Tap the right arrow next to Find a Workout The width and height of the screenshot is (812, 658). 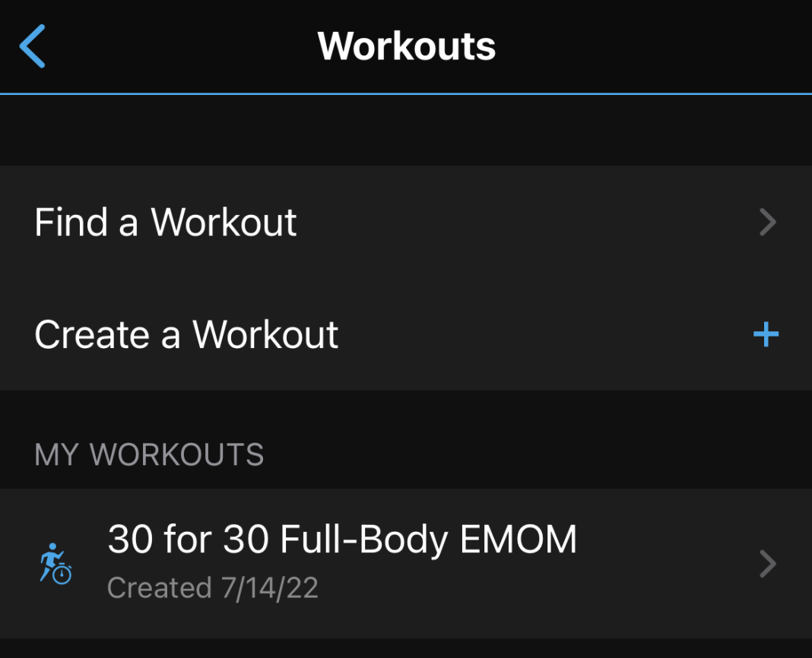click(769, 222)
